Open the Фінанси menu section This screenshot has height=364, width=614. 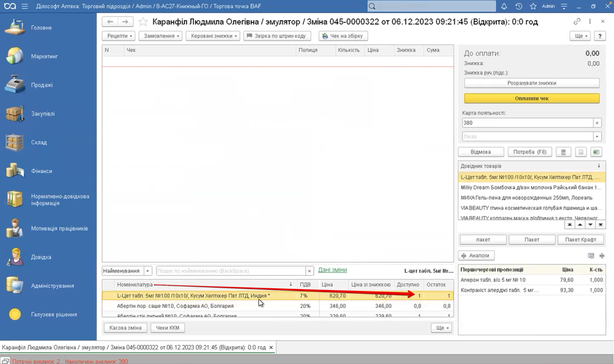point(42,171)
